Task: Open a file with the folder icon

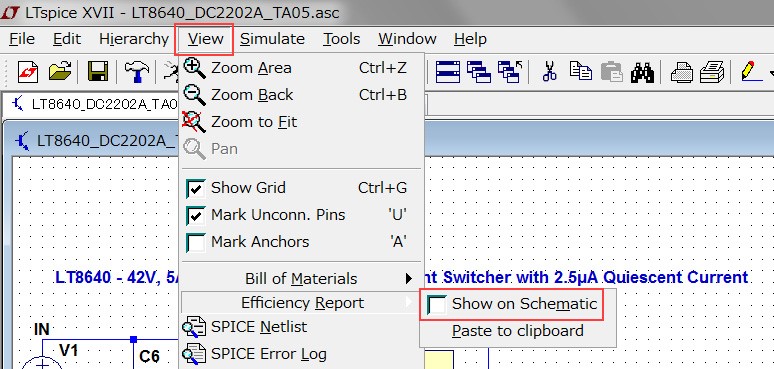Action: coord(60,72)
